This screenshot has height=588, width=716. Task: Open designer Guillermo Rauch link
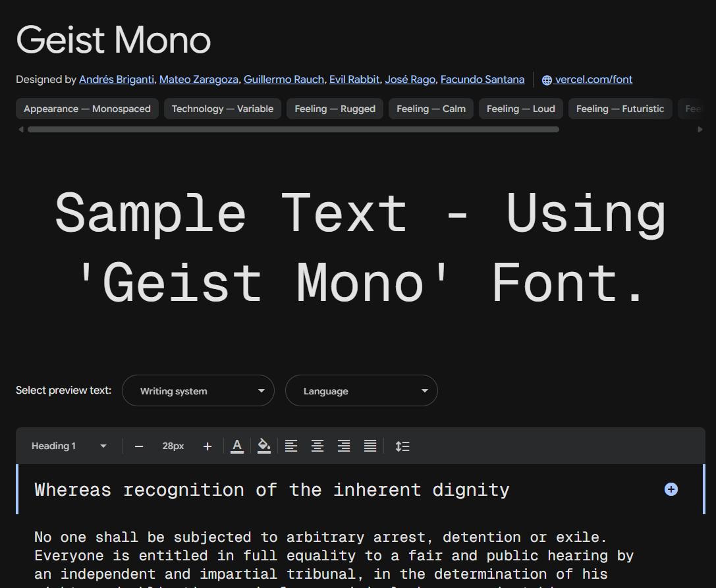(x=284, y=80)
